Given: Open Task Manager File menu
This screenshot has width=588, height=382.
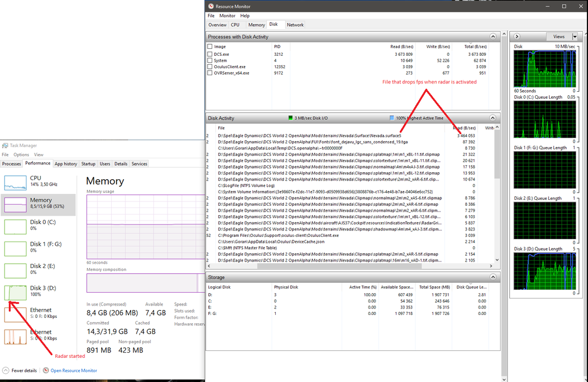Looking at the screenshot, I should [5, 155].
